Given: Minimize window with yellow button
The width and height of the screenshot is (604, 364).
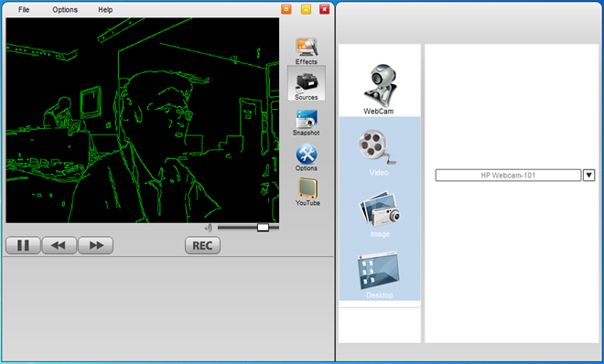Looking at the screenshot, I should pyautogui.click(x=306, y=9).
